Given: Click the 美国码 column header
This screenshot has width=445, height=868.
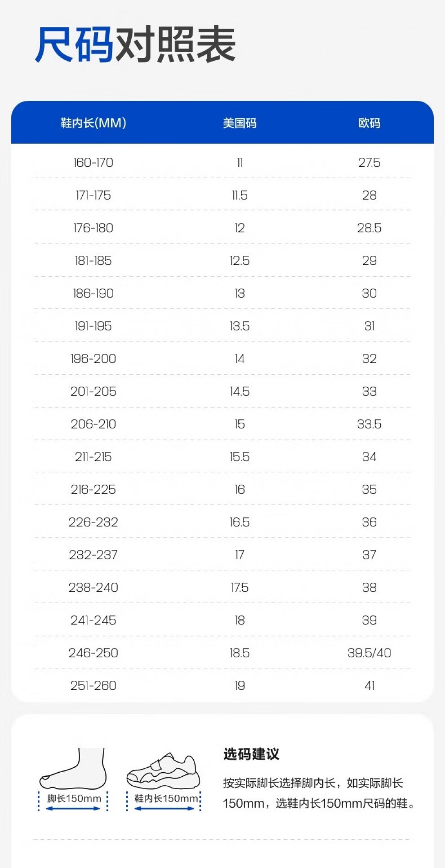Looking at the screenshot, I should point(240,123).
